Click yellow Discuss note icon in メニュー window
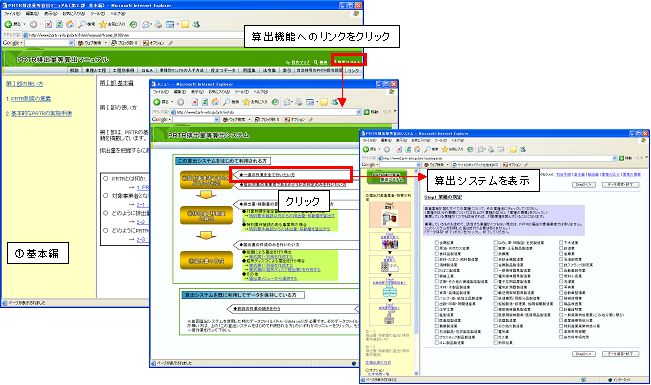This screenshot has height=385, width=651. 324,102
